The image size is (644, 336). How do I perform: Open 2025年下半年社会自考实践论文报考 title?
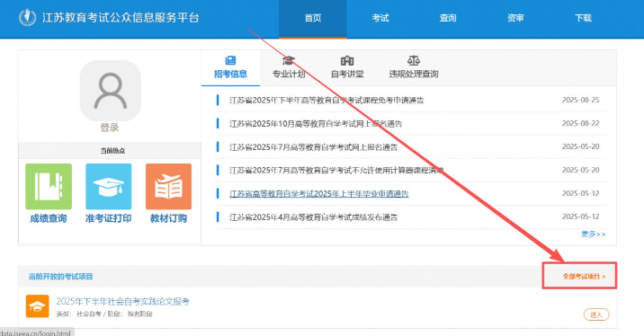[123, 302]
